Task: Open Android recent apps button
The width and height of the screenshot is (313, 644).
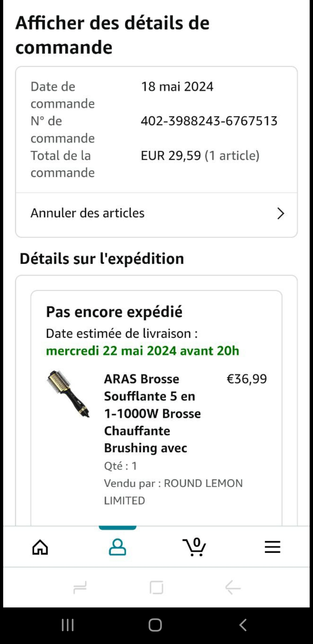Action: (x=68, y=625)
